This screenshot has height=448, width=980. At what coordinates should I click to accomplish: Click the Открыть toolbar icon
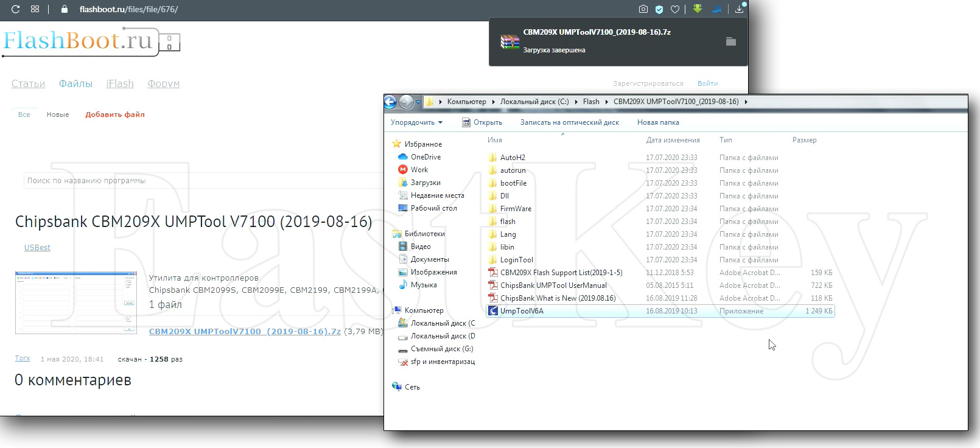click(466, 122)
